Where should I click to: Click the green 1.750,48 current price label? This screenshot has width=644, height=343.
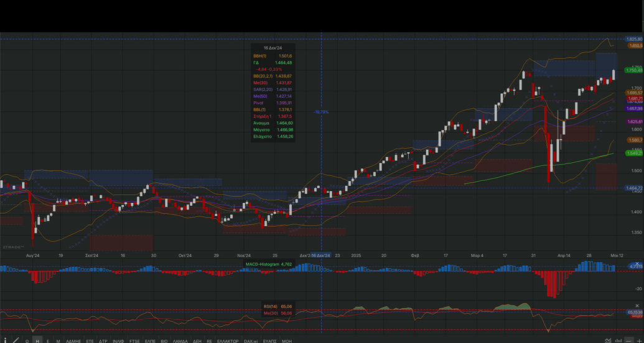(634, 71)
